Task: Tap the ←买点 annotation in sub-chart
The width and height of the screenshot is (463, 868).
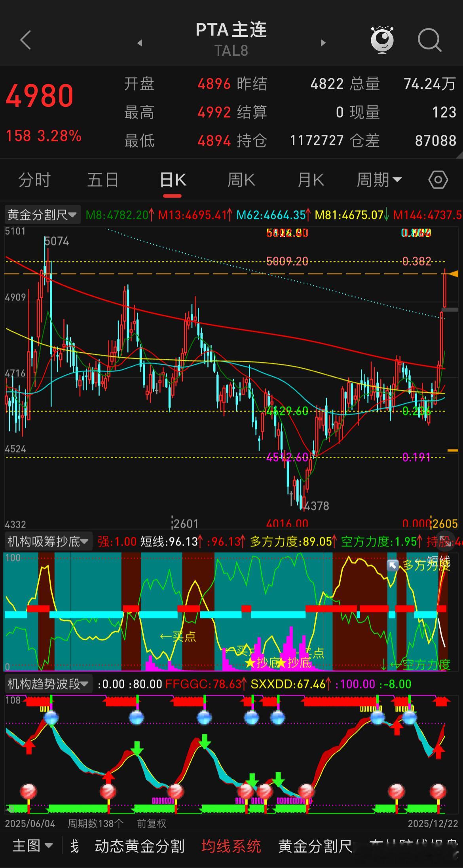Action: click(178, 636)
